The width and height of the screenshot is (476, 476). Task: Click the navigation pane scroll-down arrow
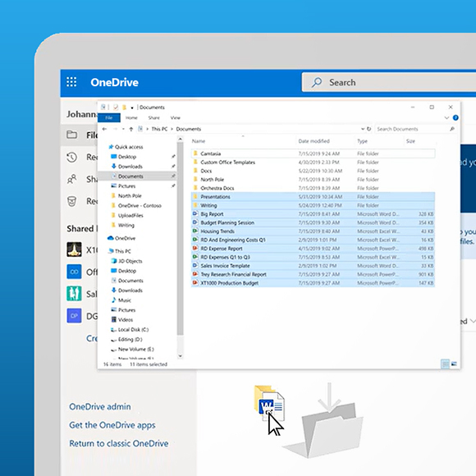[x=180, y=355]
